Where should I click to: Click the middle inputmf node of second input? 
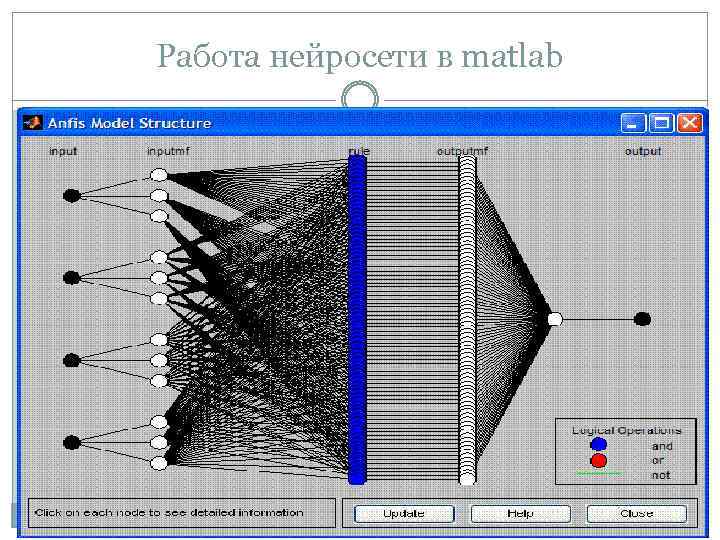tap(159, 278)
